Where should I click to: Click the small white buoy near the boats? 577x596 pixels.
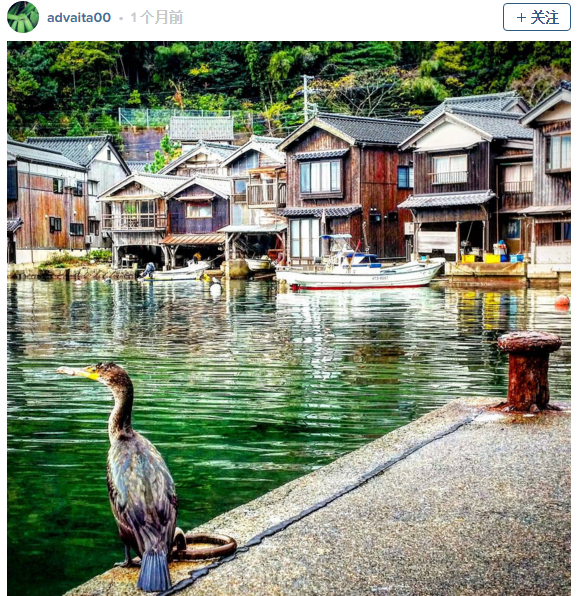coord(216,287)
